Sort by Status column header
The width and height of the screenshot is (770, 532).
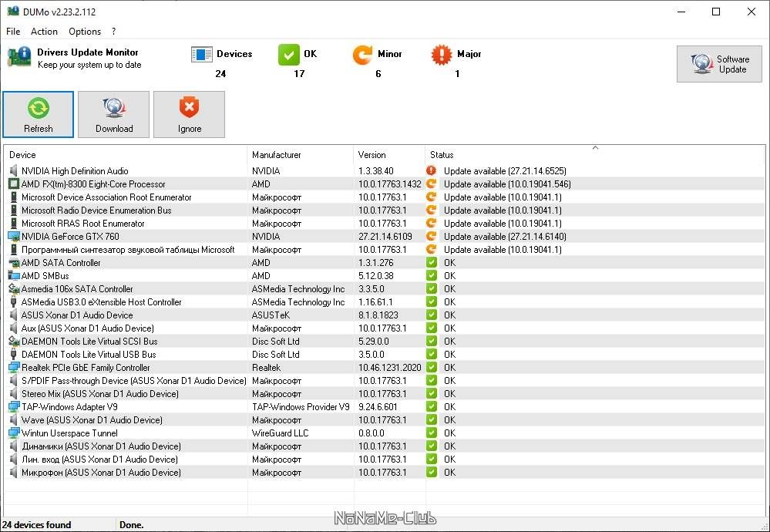pos(595,155)
